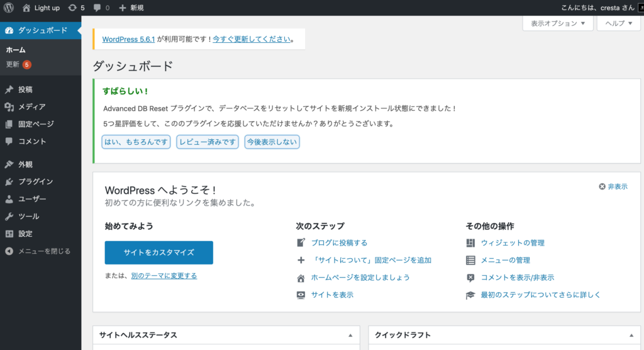The height and width of the screenshot is (350, 644).
Task: Click the こんにちは、cresta さん account greeting
Action: [598, 8]
